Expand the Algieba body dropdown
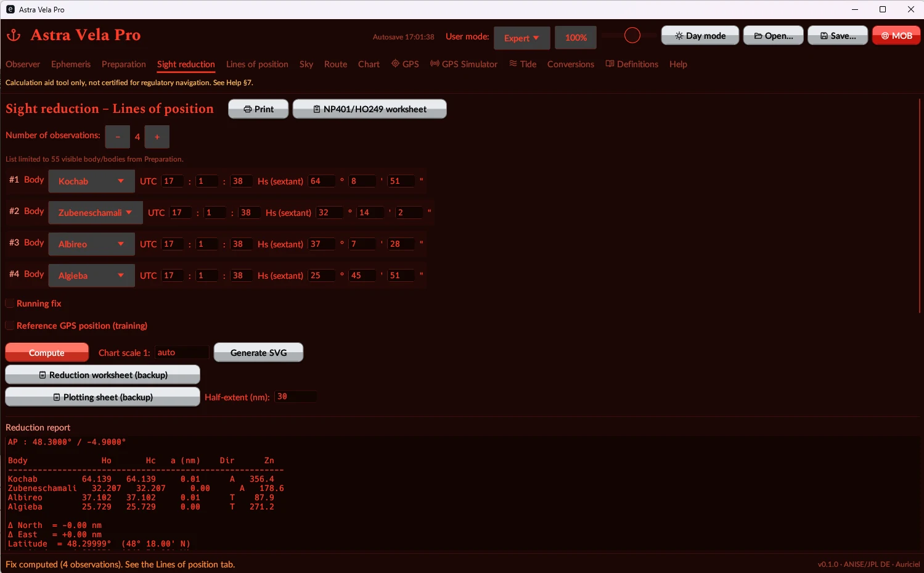924x573 pixels. click(92, 276)
